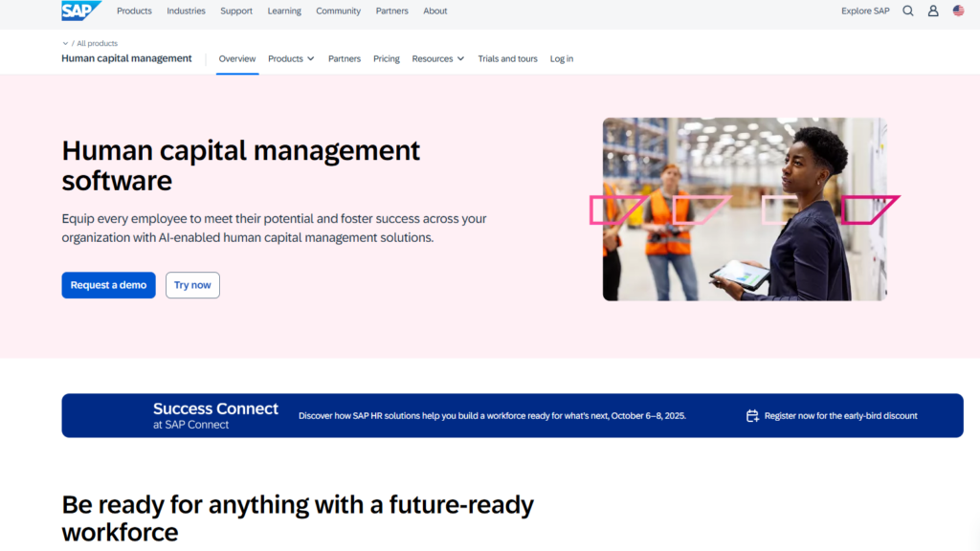Viewport: 980px width, 551px height.
Task: Click the US flag country selector
Action: pyautogui.click(x=958, y=11)
